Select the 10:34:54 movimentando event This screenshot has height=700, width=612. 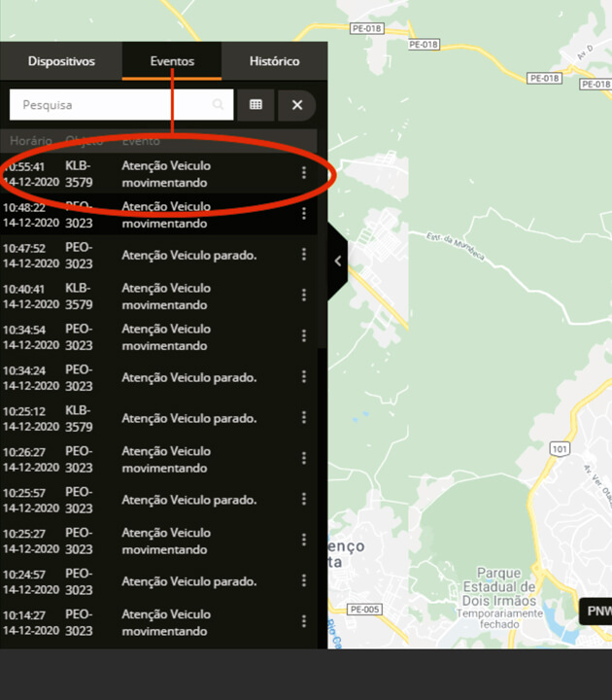click(x=158, y=336)
